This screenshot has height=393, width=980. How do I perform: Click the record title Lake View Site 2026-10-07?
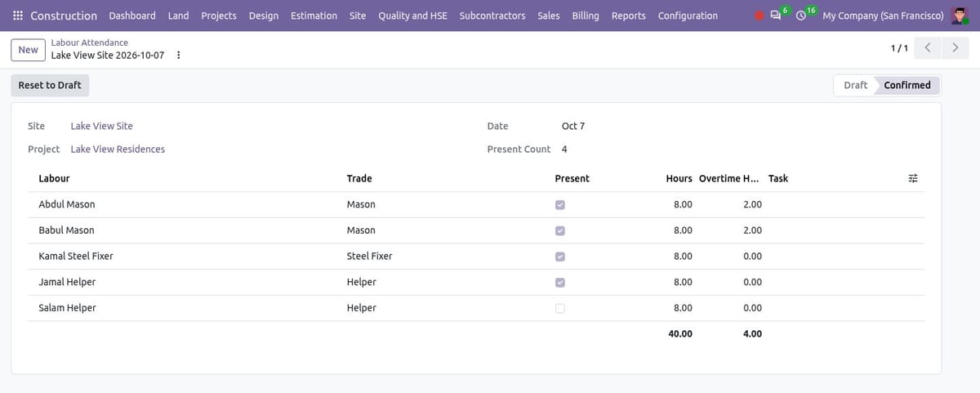click(107, 56)
